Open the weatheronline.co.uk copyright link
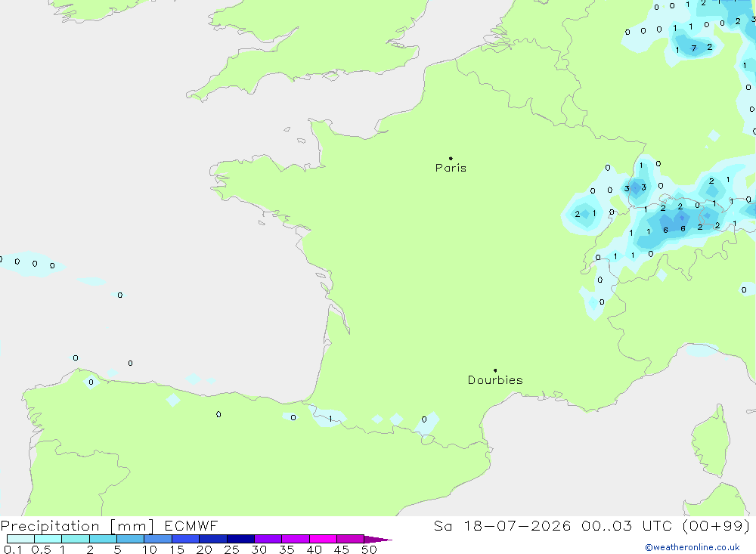The height and width of the screenshot is (554, 756). 692,547
